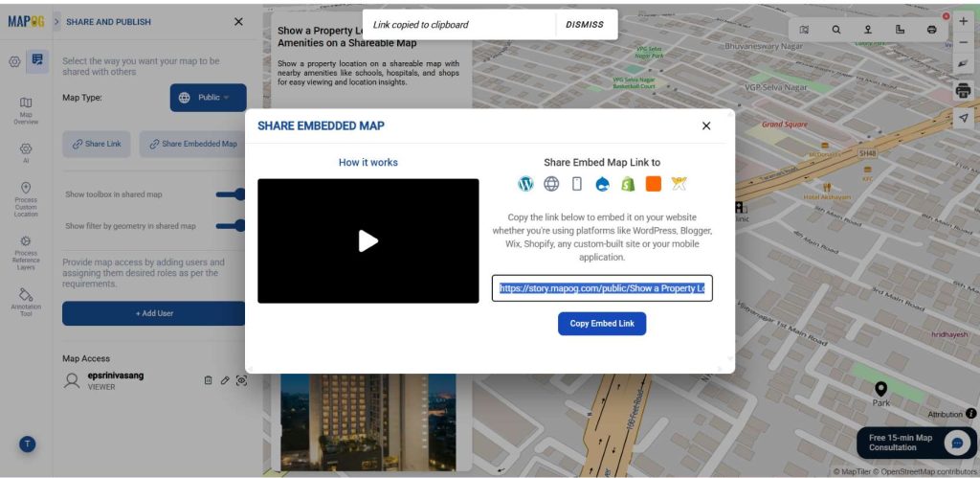
Task: Click the Share Link button
Action: point(97,144)
